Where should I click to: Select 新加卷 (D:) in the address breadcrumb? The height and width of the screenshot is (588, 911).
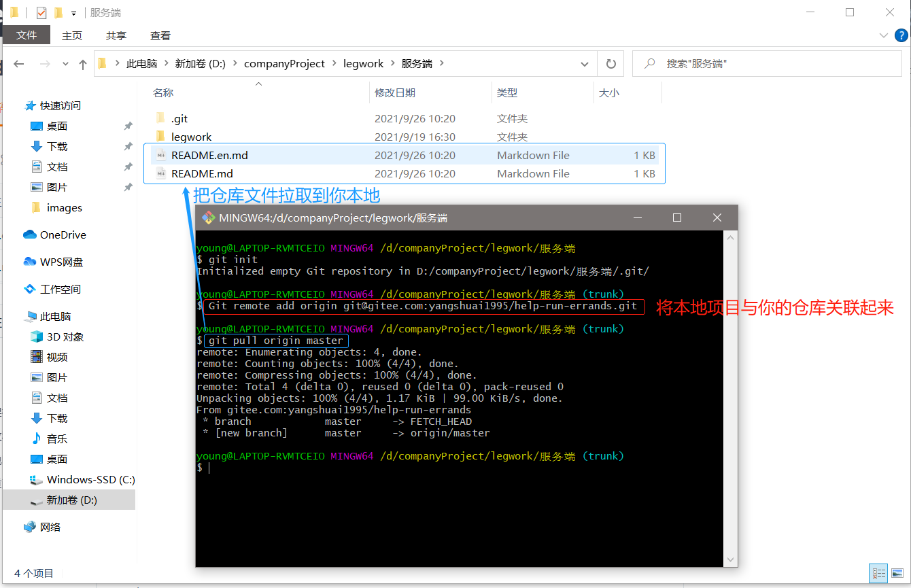(x=200, y=63)
